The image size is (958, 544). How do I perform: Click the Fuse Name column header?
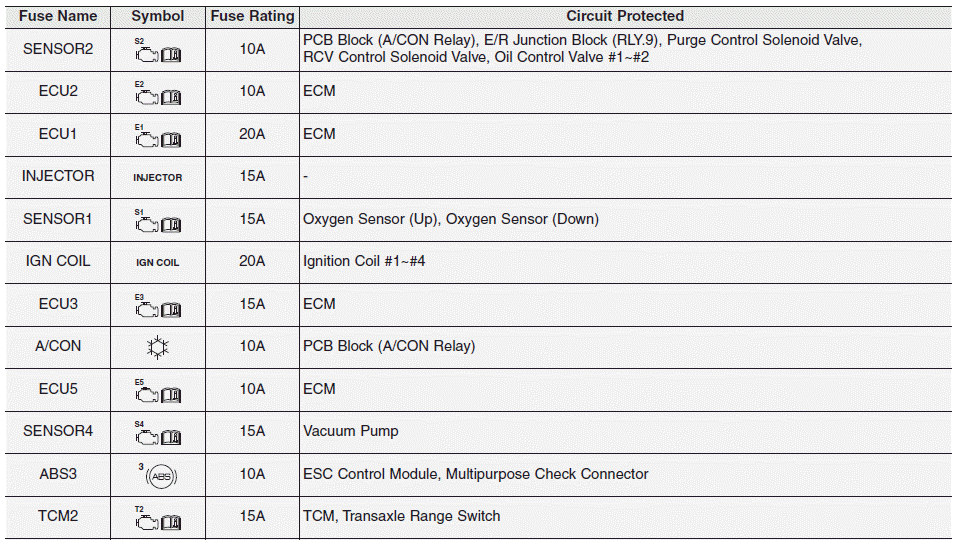pyautogui.click(x=58, y=16)
